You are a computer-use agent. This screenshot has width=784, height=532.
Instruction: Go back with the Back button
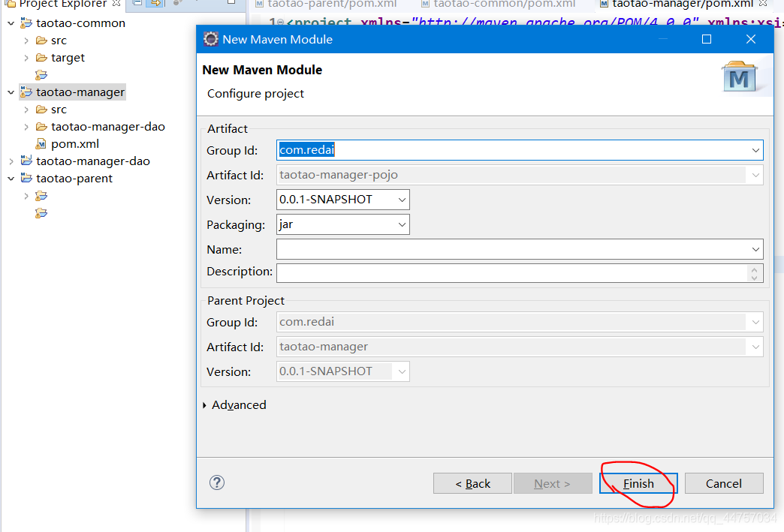pyautogui.click(x=472, y=483)
